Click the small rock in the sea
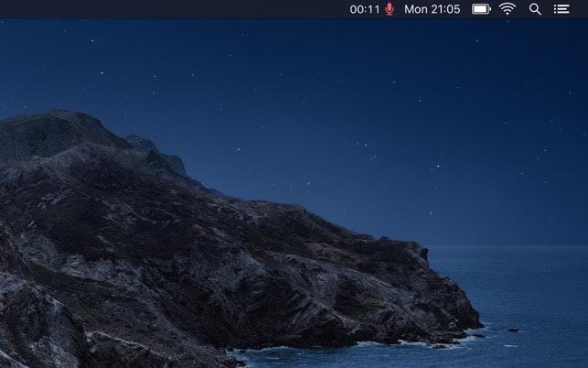 [x=513, y=330]
